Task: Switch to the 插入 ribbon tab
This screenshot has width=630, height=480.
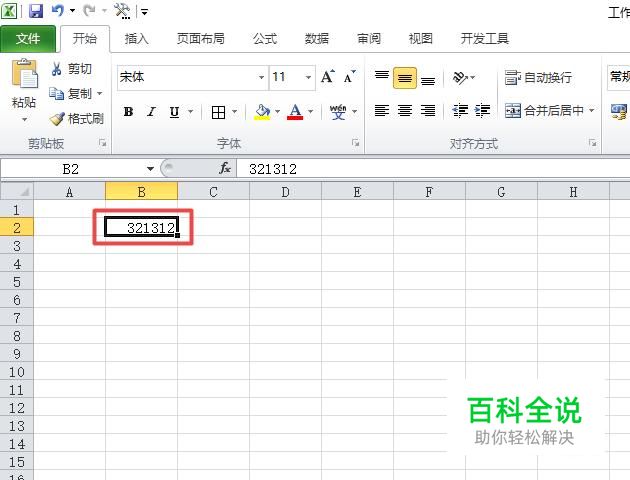Action: pos(137,39)
